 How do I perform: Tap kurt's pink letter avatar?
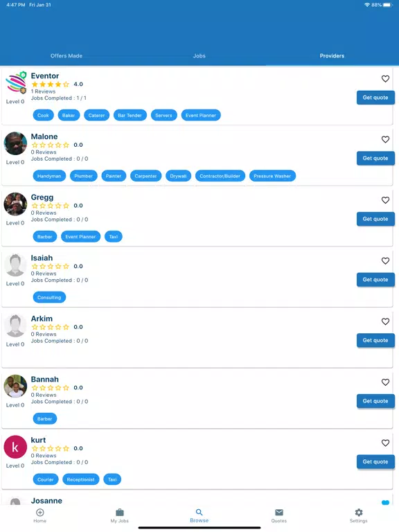click(x=15, y=447)
